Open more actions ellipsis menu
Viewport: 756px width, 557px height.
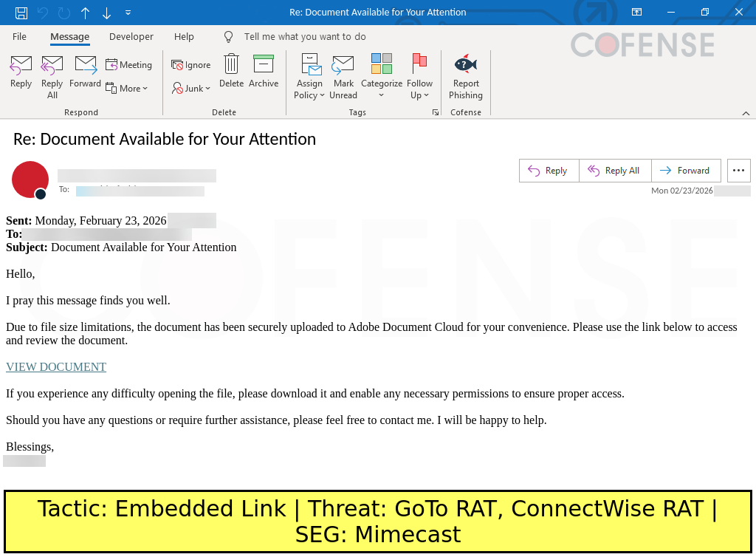[x=738, y=171]
